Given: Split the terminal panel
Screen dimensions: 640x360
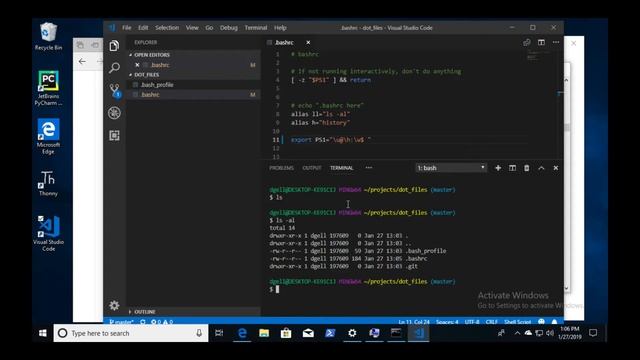Looking at the screenshot, I should (512, 168).
